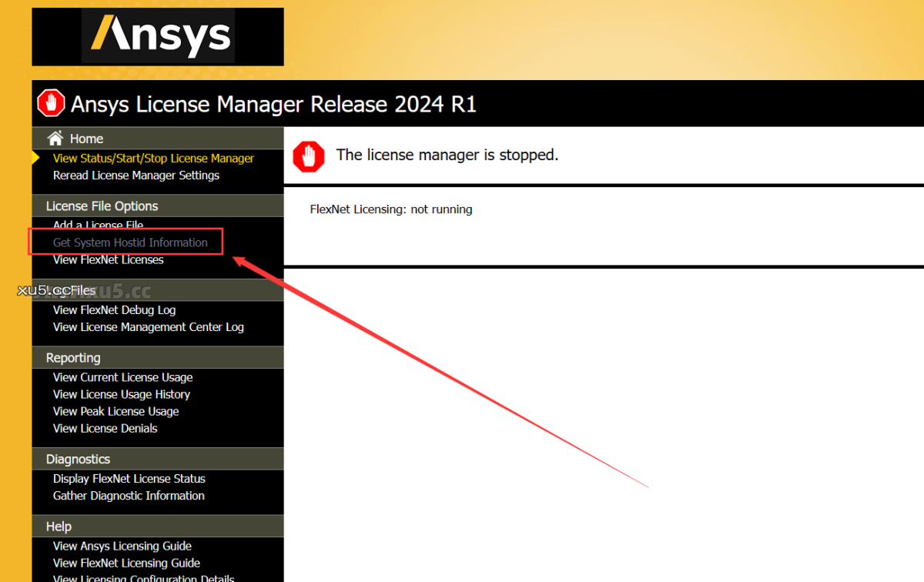Open View Ansys Licensing Guide
Screen dimensions: 924x582
(122, 546)
